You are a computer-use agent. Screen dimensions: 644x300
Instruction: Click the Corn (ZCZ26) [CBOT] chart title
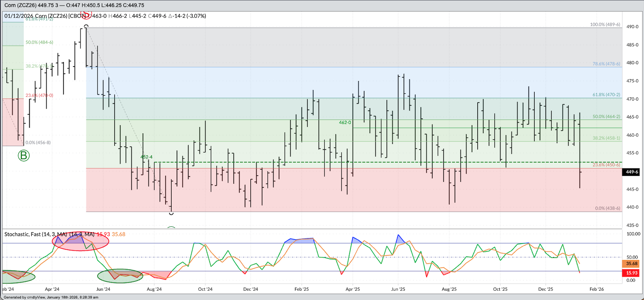tap(60, 16)
